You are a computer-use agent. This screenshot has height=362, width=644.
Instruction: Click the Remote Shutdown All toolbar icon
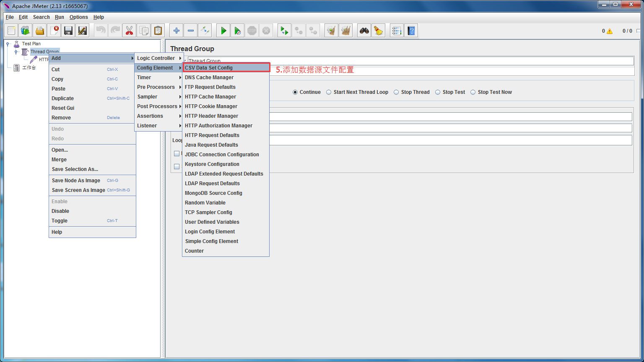click(313, 31)
